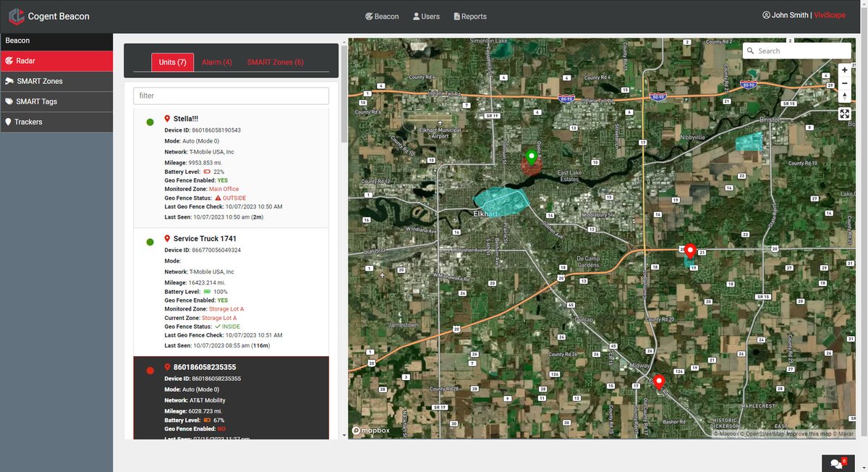
Task: Click green status dot of Stella!!!
Action: pyautogui.click(x=150, y=122)
